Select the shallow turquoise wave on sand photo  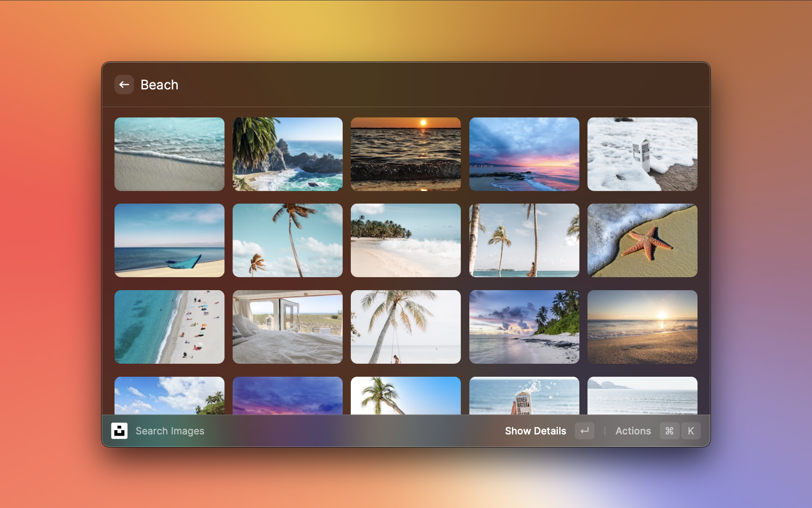[169, 154]
